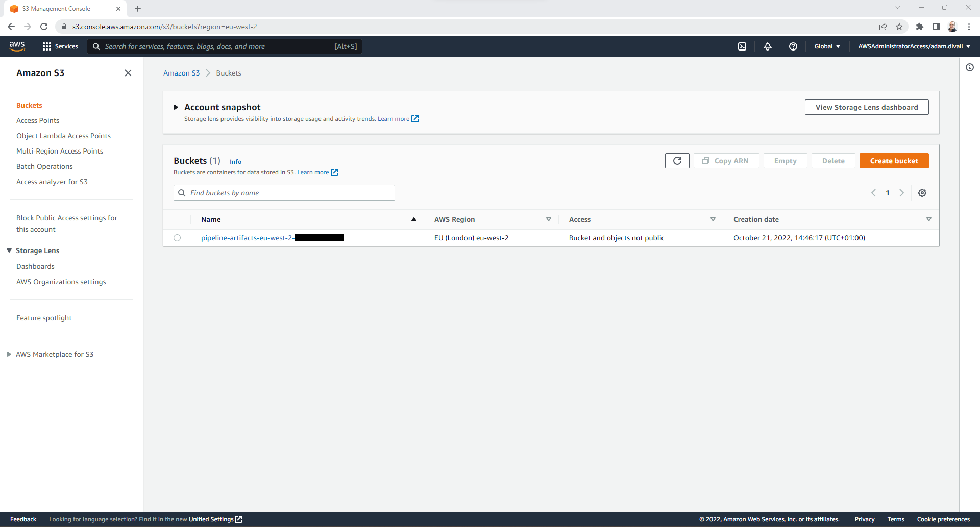Open Storage Lens Dashboards
The image size is (980, 527).
coord(35,266)
